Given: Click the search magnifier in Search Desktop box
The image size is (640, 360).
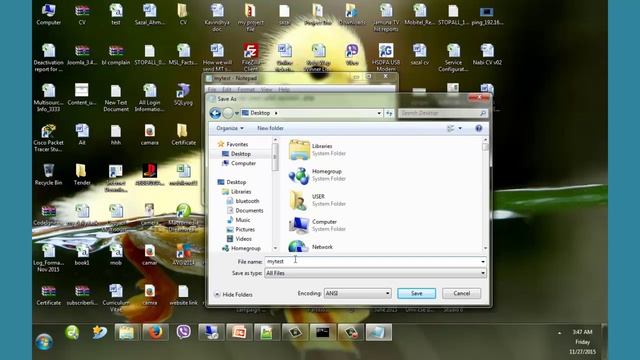Looking at the screenshot, I should pyautogui.click(x=483, y=113).
